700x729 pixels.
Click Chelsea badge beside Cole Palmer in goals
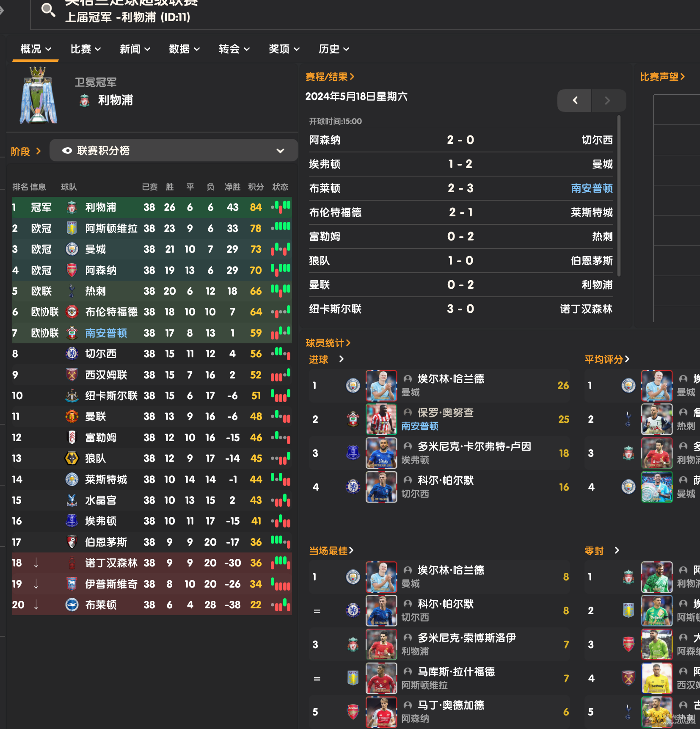[x=353, y=487]
